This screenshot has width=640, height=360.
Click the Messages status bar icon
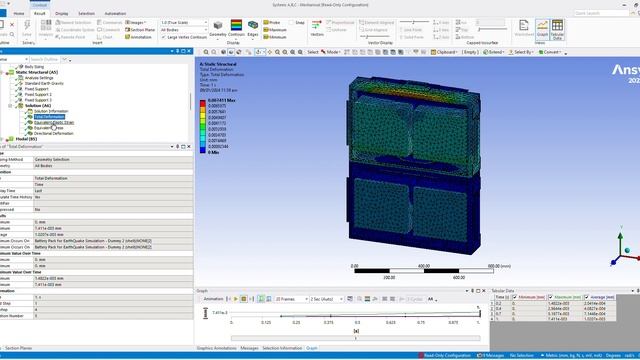491,356
